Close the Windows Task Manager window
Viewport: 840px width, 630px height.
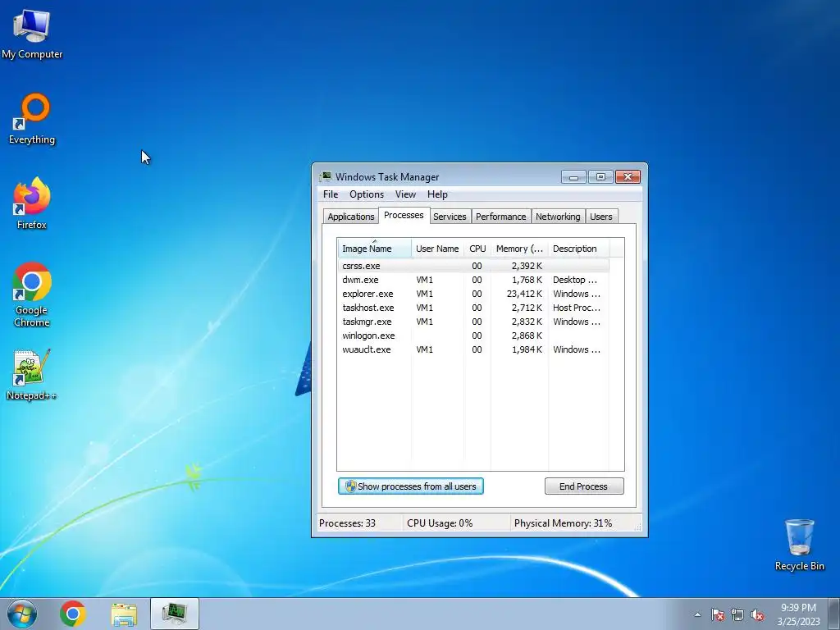pyautogui.click(x=628, y=177)
